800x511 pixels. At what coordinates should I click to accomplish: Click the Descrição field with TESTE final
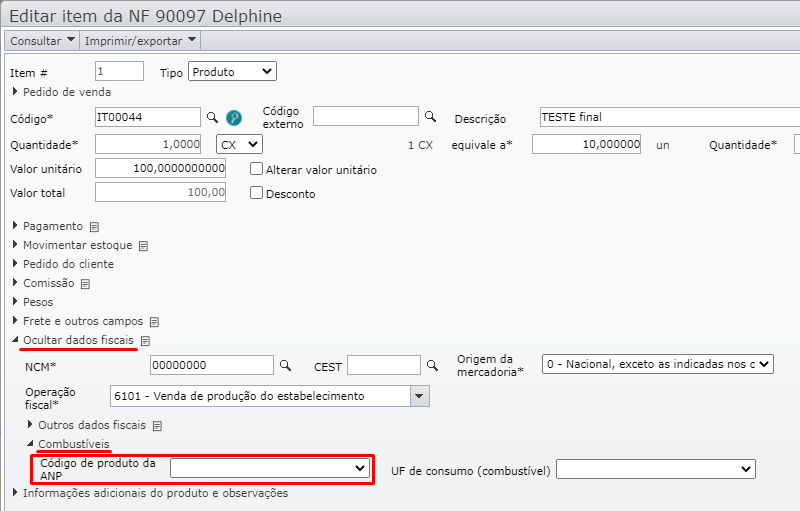[x=669, y=117]
